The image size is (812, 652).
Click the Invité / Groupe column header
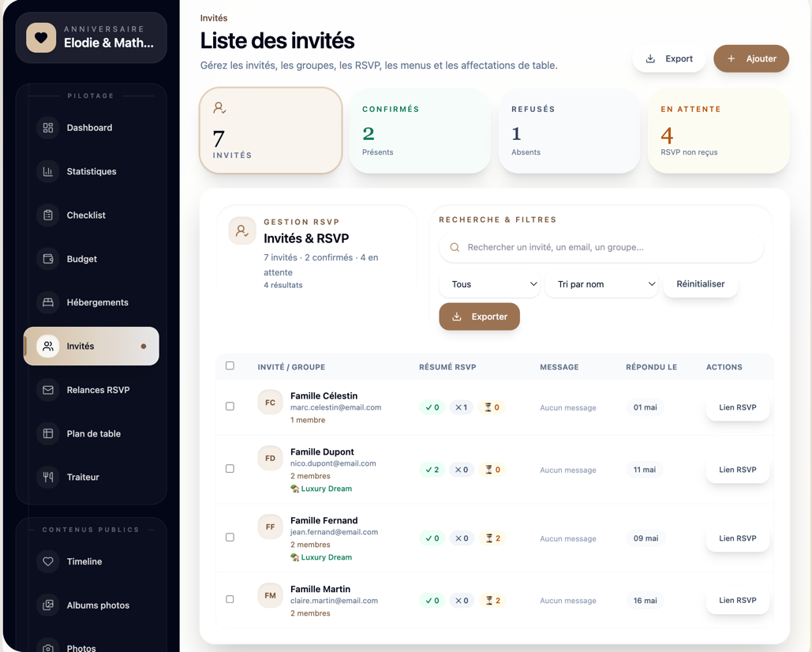click(291, 367)
